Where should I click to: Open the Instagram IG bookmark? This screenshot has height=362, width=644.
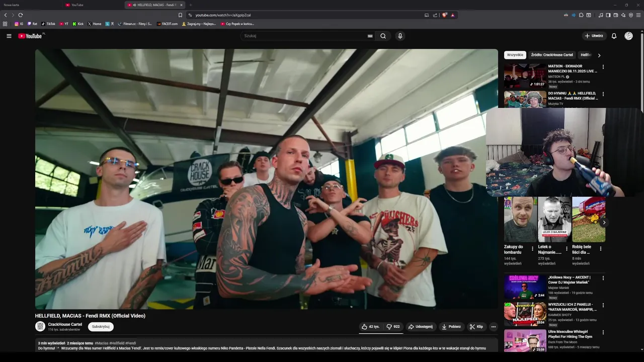click(19, 24)
